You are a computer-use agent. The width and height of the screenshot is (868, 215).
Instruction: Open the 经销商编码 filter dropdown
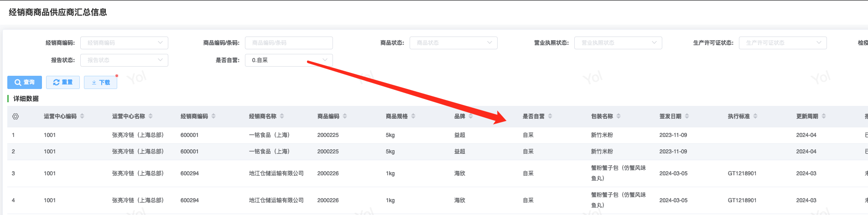click(124, 43)
